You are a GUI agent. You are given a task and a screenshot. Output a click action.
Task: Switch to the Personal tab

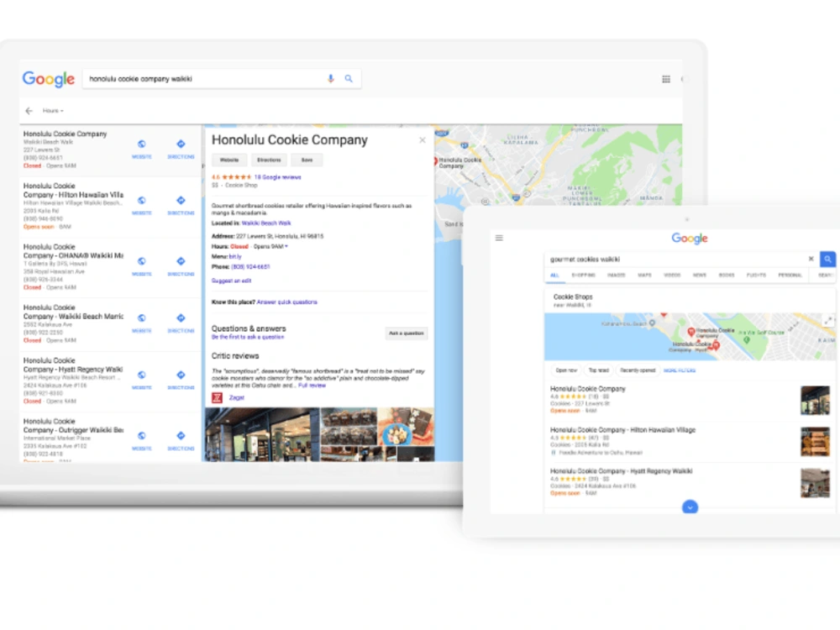tap(790, 276)
